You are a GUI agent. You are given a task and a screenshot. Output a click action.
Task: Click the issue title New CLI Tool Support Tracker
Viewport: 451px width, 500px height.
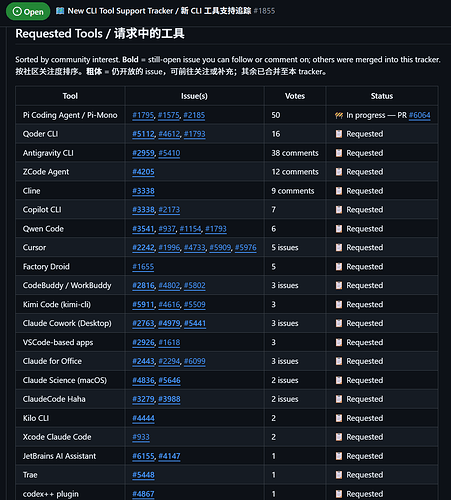(120, 11)
